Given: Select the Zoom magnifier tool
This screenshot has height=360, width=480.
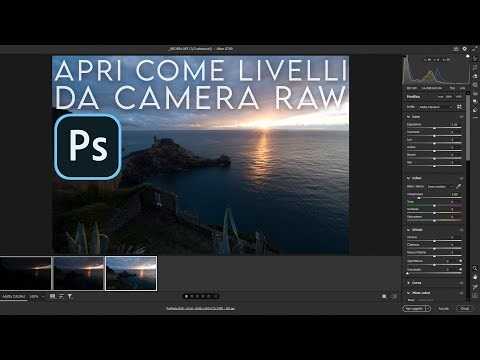Looking at the screenshot, I should click(x=475, y=268).
